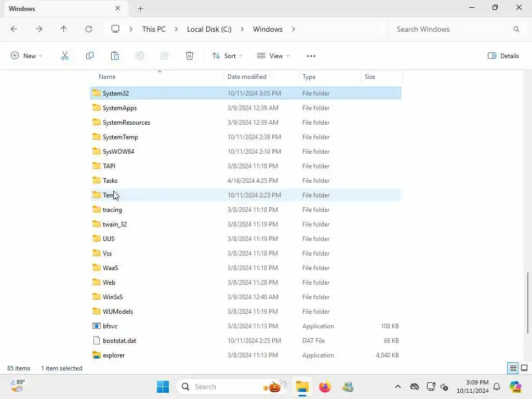Viewport: 532px width, 399px height.
Task: Open File Explorer from the taskbar
Action: click(x=302, y=387)
